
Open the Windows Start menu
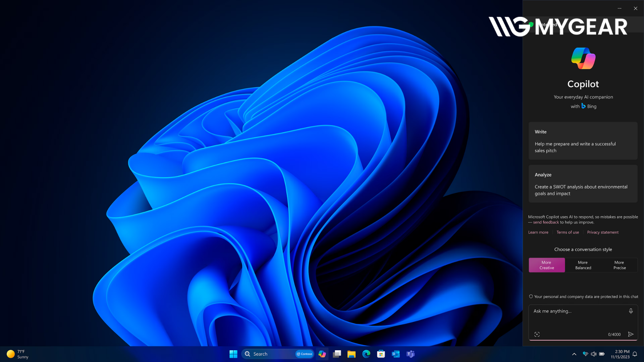pos(233,354)
